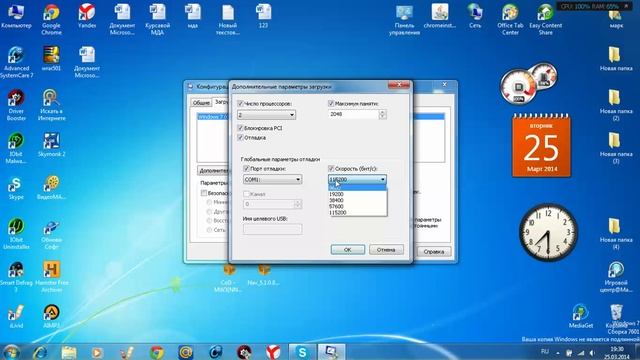Select the Сеть radio button in the Конфигурация window
This screenshot has height=360, width=640.
(209, 230)
